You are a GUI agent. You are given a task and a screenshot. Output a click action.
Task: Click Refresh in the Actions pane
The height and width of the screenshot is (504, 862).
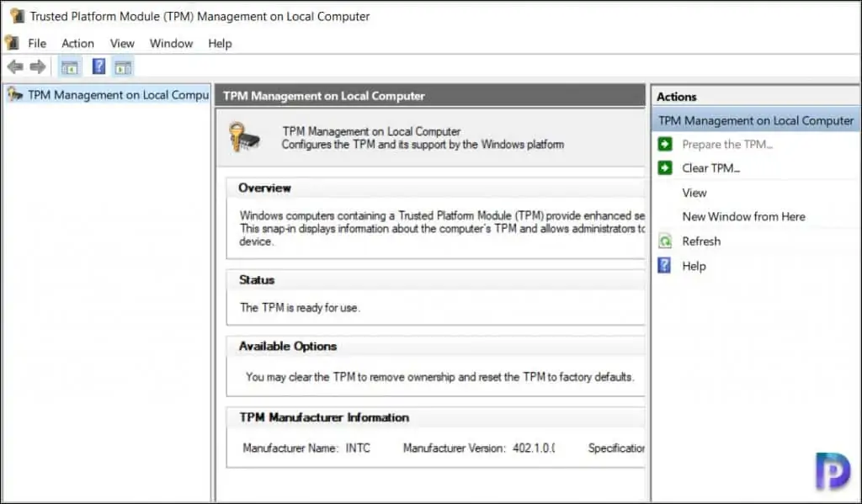click(x=701, y=241)
